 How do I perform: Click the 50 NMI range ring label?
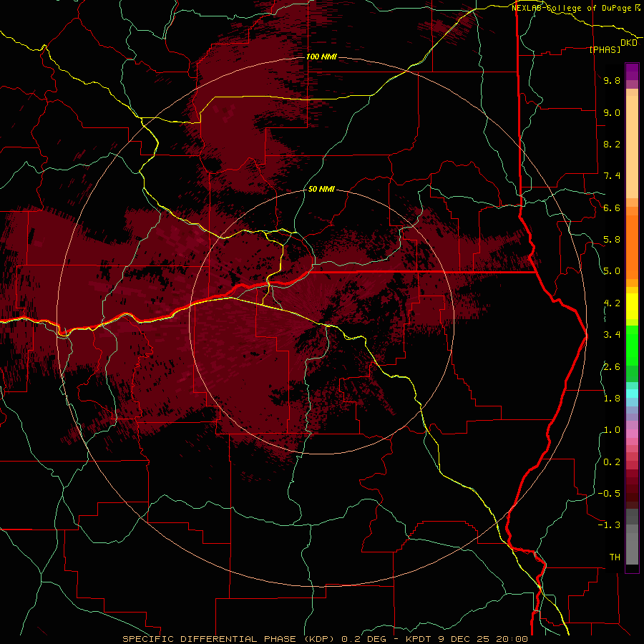pyautogui.click(x=321, y=189)
